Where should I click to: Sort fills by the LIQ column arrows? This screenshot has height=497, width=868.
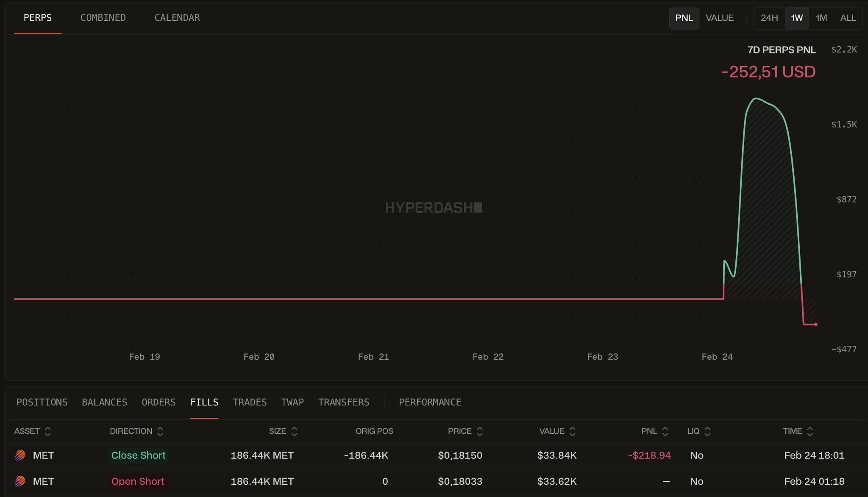click(x=707, y=431)
